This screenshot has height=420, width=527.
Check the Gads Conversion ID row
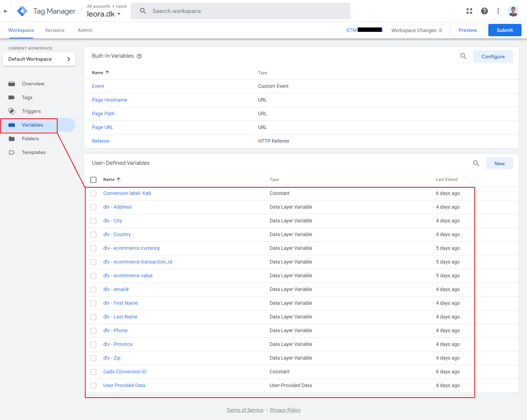93,372
